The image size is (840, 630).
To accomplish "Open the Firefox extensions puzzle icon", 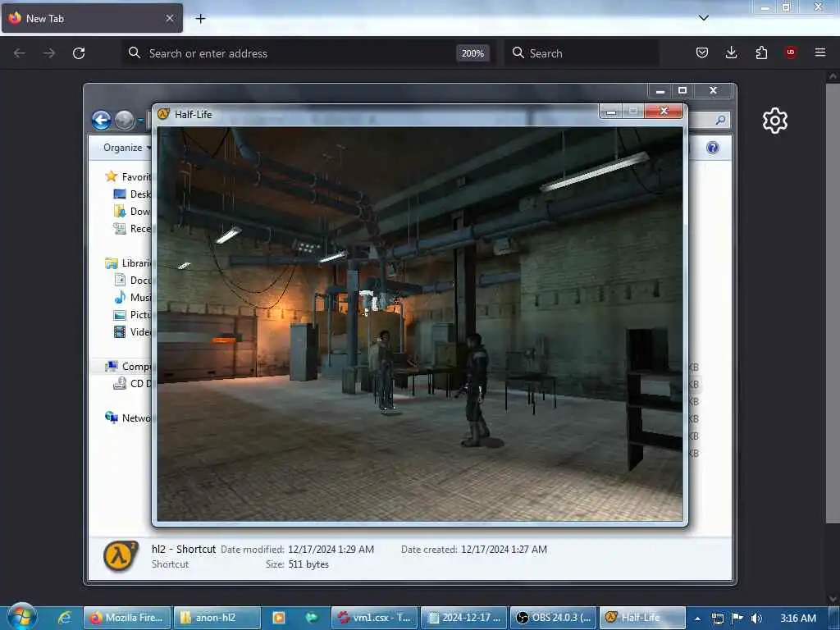I will (760, 52).
